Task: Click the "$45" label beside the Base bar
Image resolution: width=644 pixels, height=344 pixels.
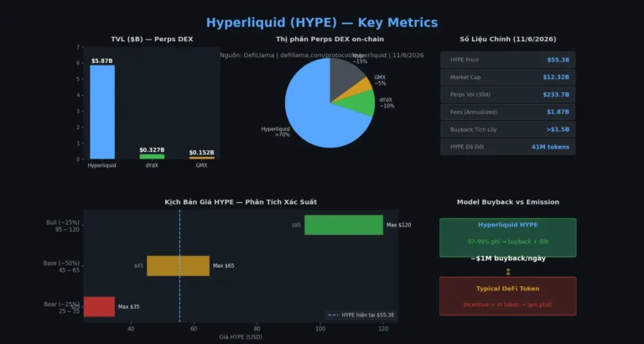Action: 139,266
